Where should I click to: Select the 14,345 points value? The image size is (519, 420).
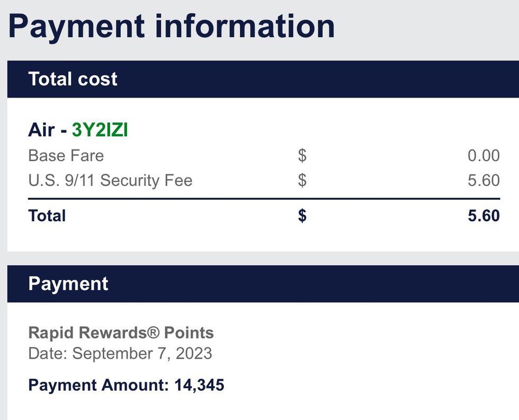(199, 385)
